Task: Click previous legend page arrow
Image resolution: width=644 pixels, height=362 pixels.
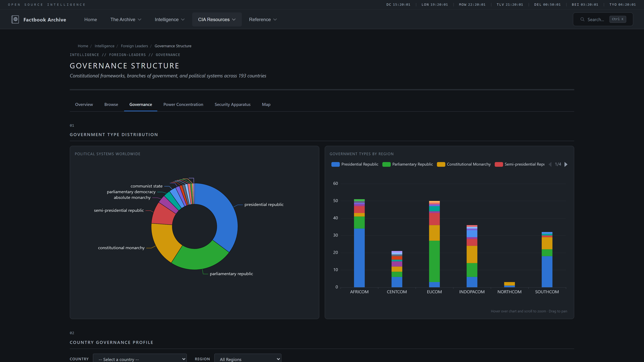Action: pyautogui.click(x=550, y=164)
